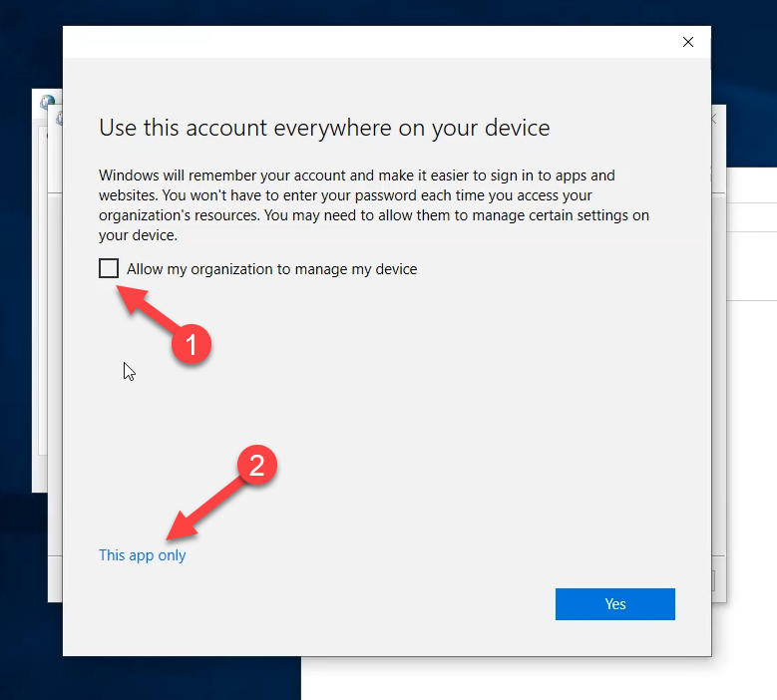Click the red circle marker numbered 1
Screen dimensions: 777x700
pyautogui.click(x=190, y=344)
